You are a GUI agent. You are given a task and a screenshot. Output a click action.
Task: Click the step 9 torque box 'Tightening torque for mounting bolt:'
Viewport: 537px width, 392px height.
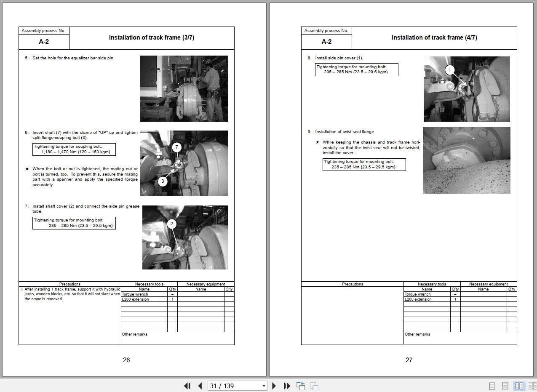(x=364, y=165)
